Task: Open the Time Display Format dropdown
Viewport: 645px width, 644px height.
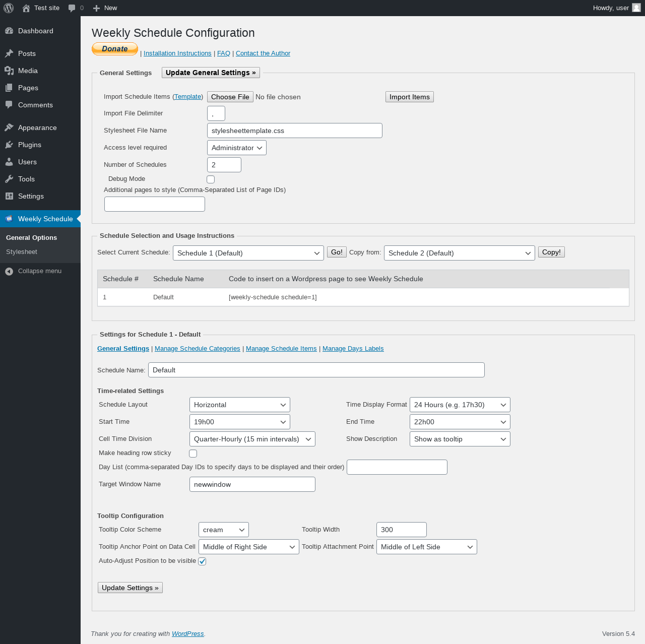Action: pos(460,405)
